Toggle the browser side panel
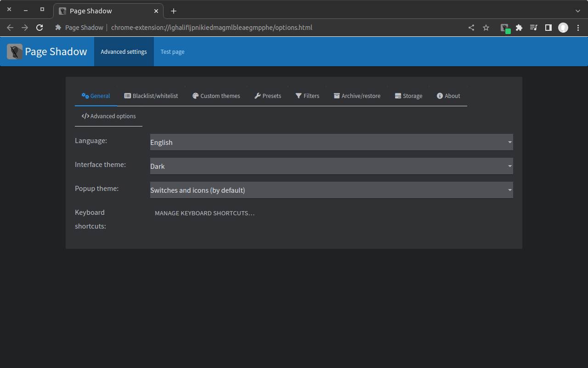 coord(548,28)
